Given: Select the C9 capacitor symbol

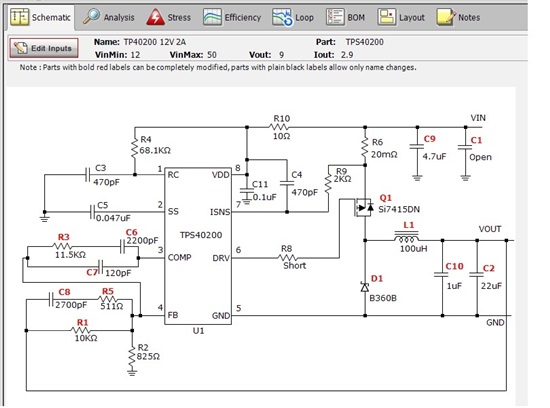Looking at the screenshot, I should click(417, 146).
